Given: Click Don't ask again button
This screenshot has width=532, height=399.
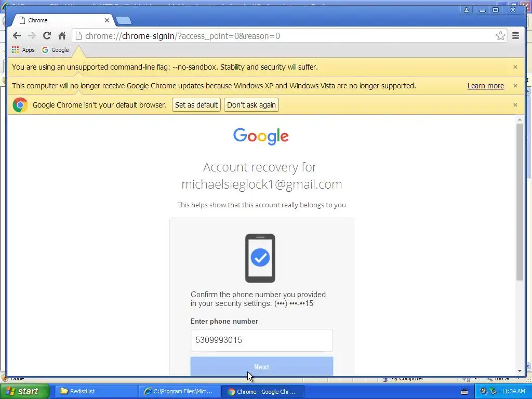Looking at the screenshot, I should tap(251, 105).
